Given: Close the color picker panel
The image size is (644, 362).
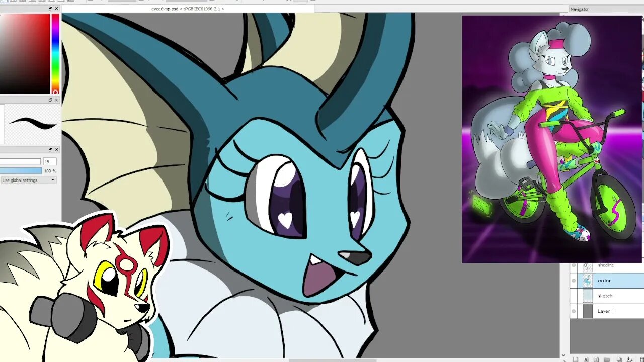Looking at the screenshot, I should coord(56,9).
